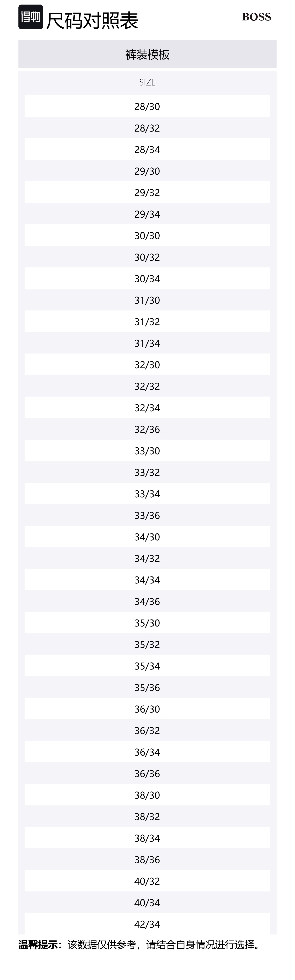Click the 36/30 size entry
The height and width of the screenshot is (980, 295).
[147, 709]
